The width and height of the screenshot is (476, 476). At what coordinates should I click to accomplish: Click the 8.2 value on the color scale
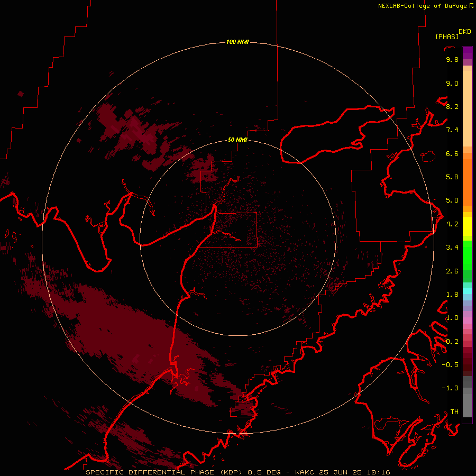click(x=452, y=106)
